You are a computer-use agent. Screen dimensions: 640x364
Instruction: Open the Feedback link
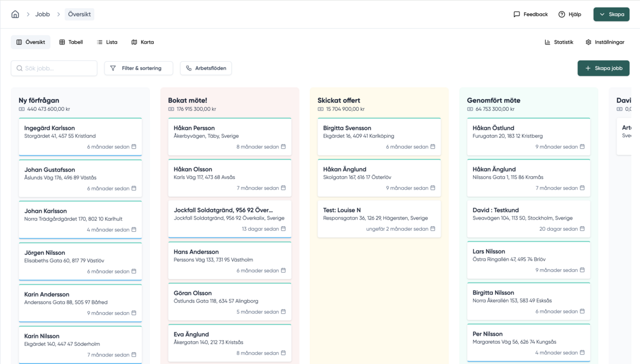530,14
